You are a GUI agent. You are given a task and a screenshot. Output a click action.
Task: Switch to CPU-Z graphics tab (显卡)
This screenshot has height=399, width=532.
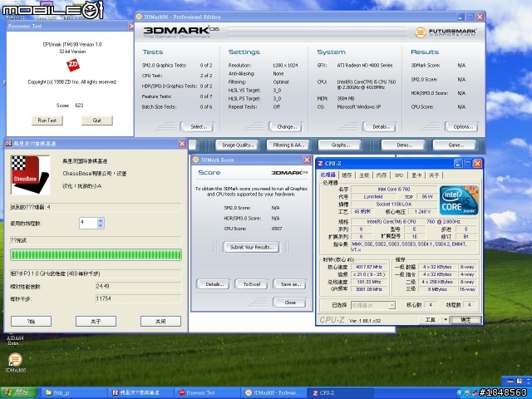[x=416, y=175]
